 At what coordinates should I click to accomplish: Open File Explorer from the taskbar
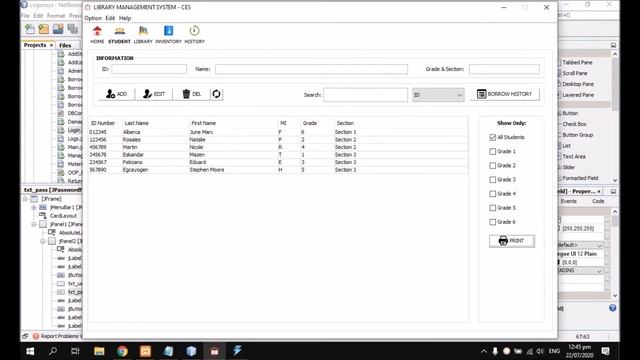tap(99, 351)
